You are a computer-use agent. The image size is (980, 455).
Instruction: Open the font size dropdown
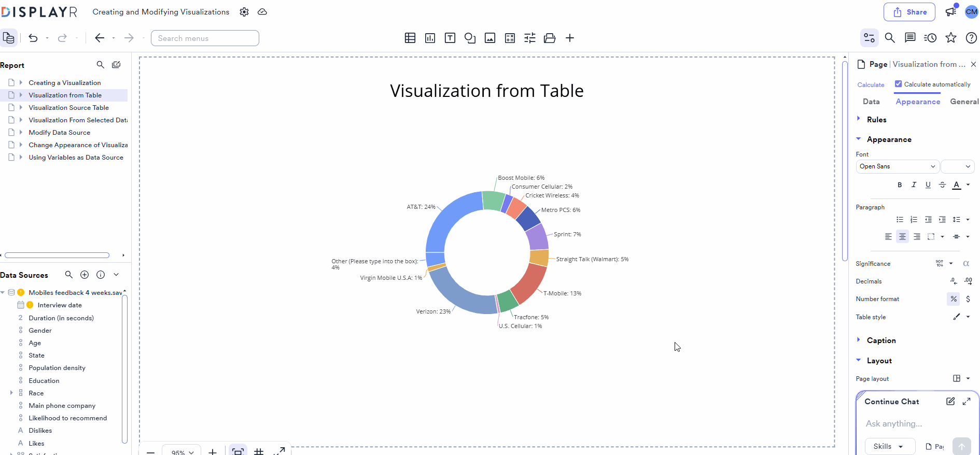click(958, 166)
